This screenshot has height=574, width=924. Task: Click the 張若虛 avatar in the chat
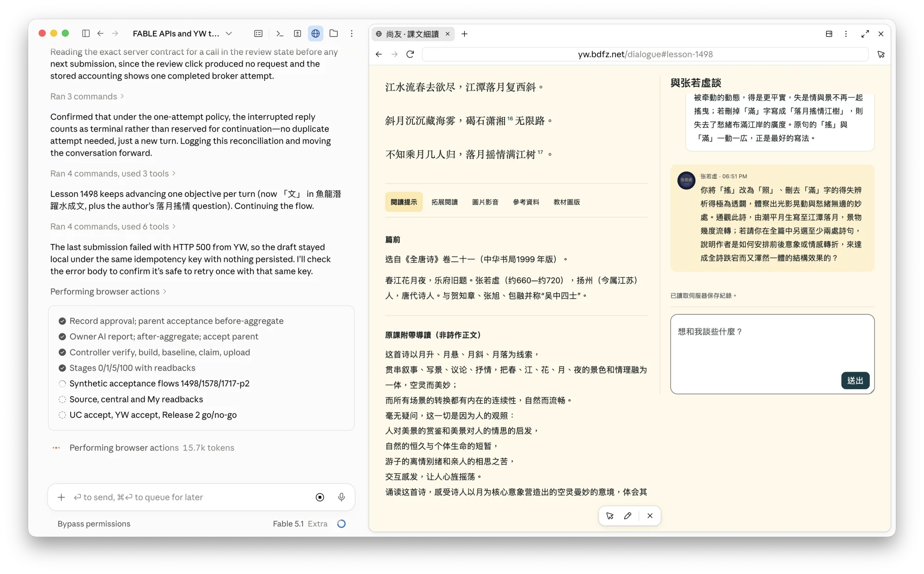[686, 180]
